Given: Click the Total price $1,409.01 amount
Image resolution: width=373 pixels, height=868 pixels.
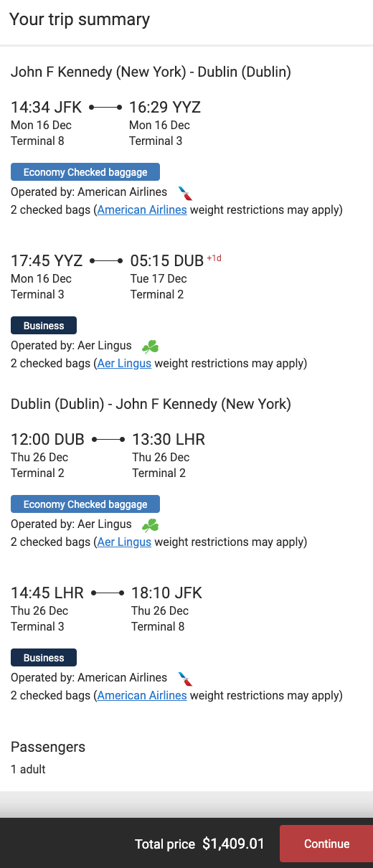Looking at the screenshot, I should click(x=233, y=844).
